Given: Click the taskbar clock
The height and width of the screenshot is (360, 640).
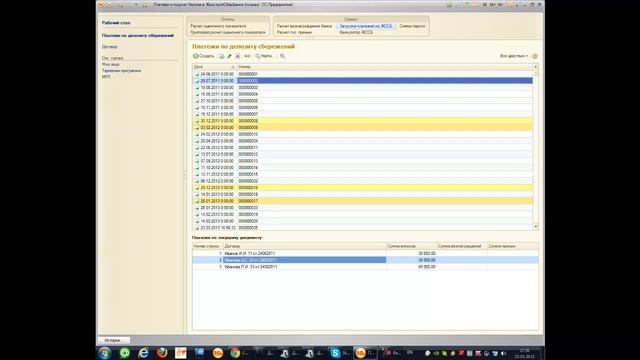Looking at the screenshot, I should pyautogui.click(x=524, y=353).
